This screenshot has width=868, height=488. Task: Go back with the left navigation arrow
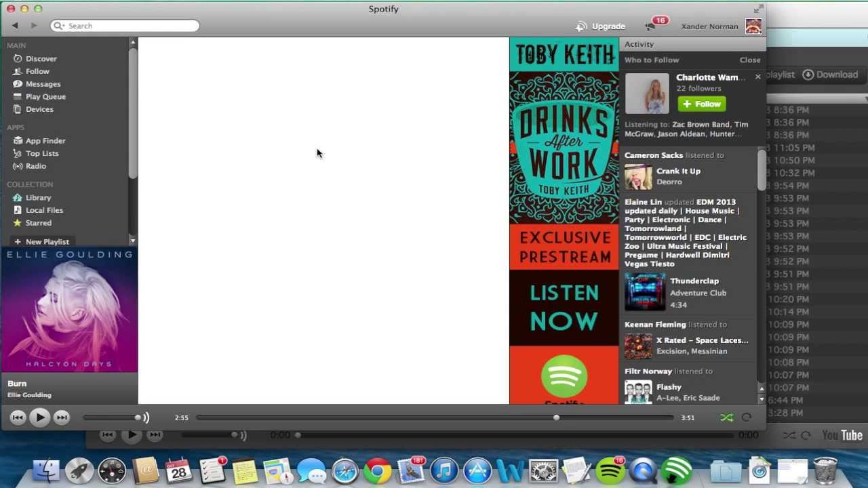[14, 26]
